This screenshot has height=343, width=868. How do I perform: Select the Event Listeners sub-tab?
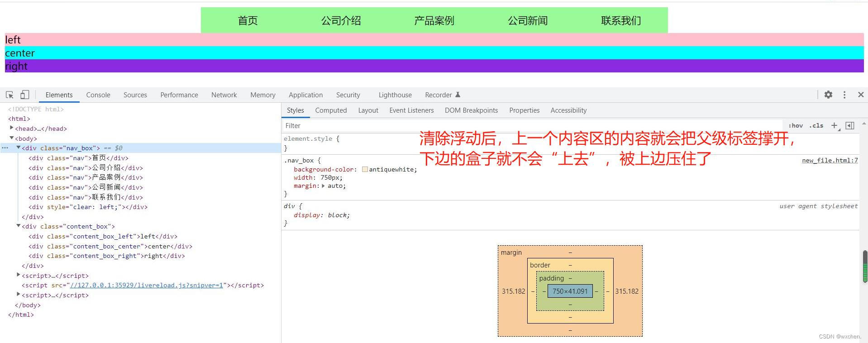[x=411, y=110]
